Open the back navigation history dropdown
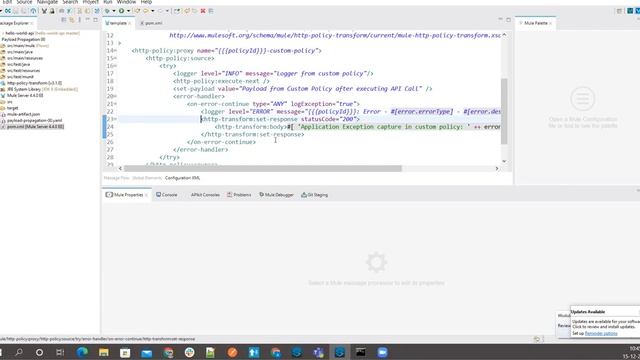Image resolution: width=640 pixels, height=360 pixels. click(x=153, y=11)
